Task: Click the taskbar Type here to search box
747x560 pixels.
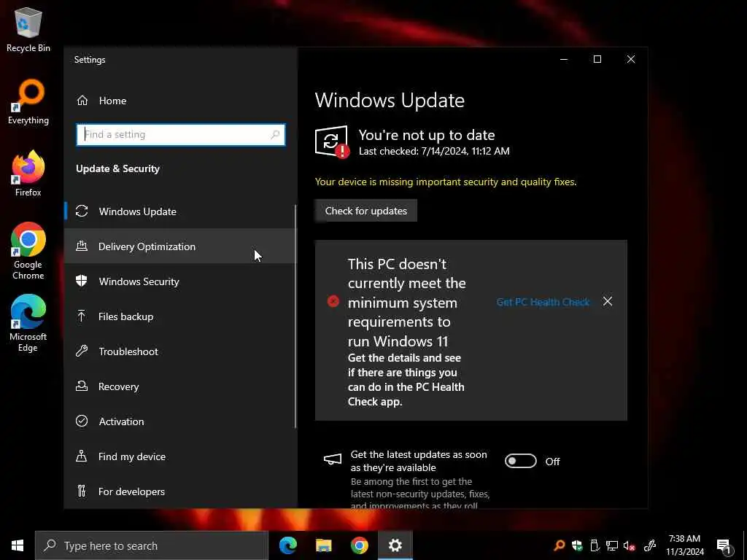Action: tap(152, 545)
